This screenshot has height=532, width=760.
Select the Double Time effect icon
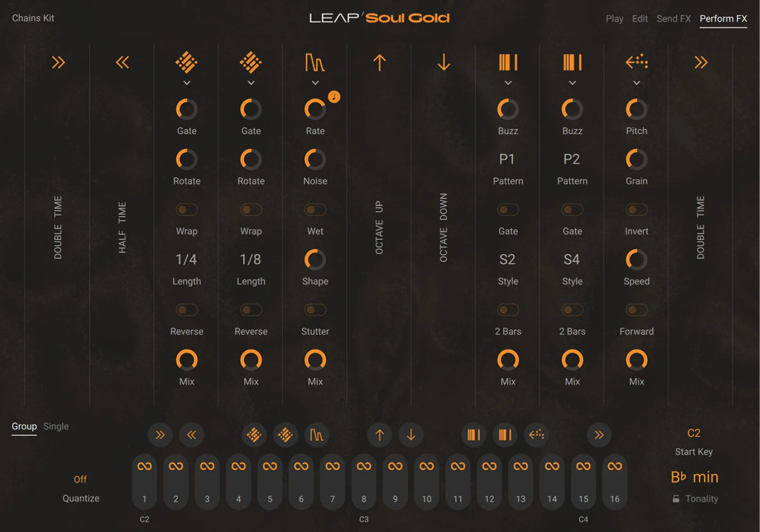point(59,62)
